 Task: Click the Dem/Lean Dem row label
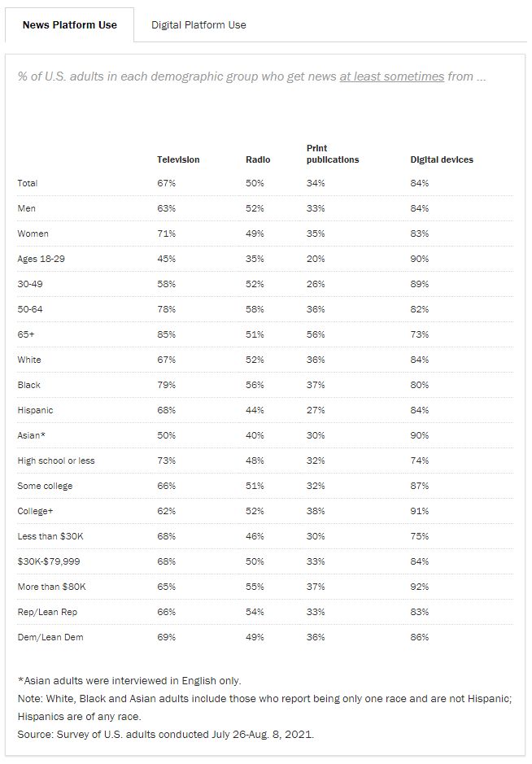[50, 637]
